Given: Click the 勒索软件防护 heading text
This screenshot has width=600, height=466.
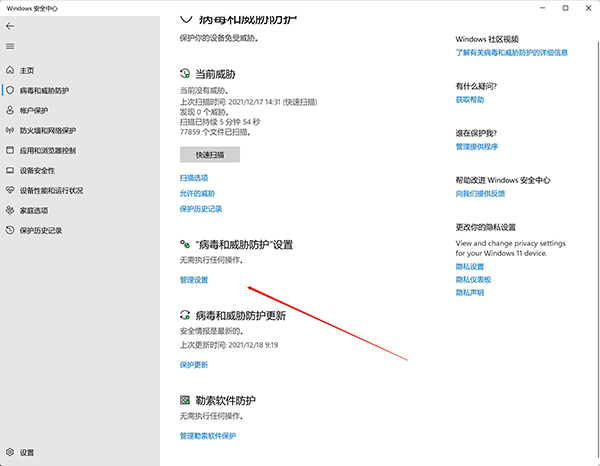Looking at the screenshot, I should pos(225,401).
